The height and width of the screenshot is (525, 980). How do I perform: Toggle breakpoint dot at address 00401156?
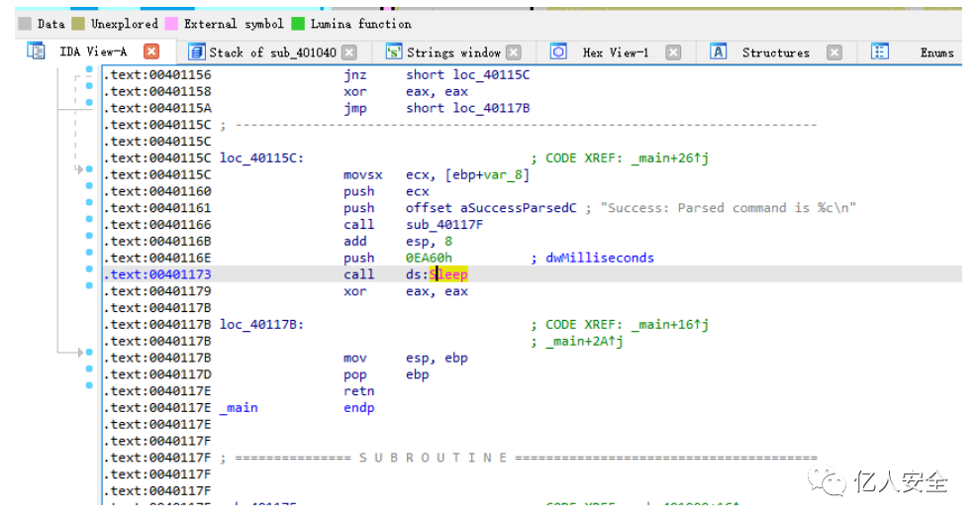tap(89, 68)
